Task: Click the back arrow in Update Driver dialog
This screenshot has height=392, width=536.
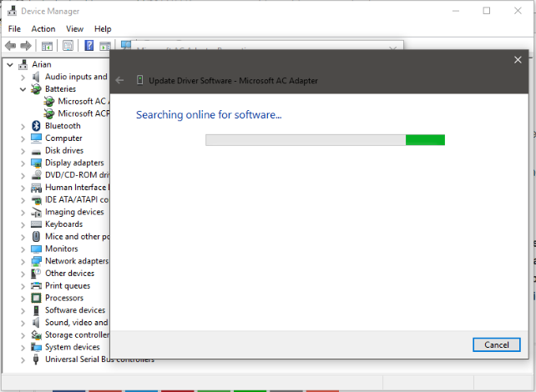Action: pos(119,80)
